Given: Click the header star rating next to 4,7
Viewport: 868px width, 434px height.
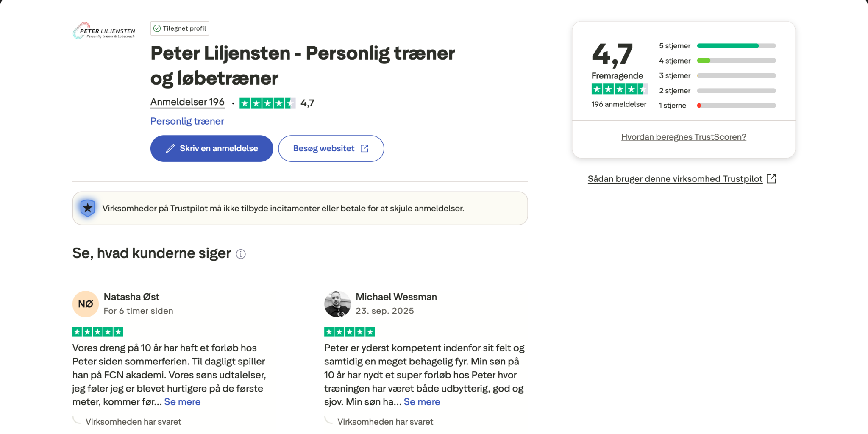Looking at the screenshot, I should (267, 103).
